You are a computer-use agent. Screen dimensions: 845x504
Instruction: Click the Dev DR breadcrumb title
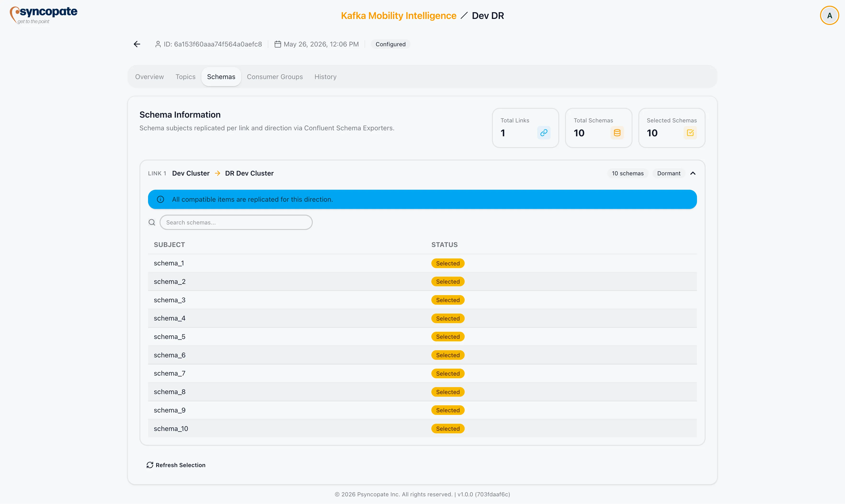coord(488,16)
